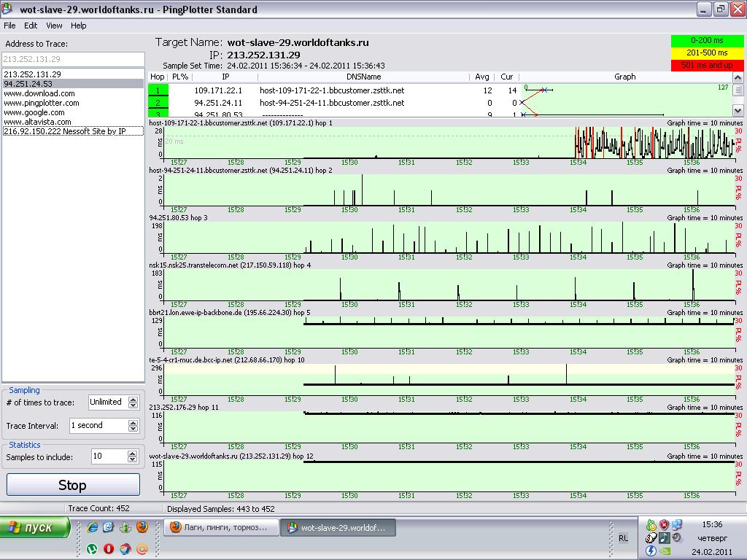Click the green 0-200 ms legend swatch
The width and height of the screenshot is (747, 560).
click(x=706, y=41)
